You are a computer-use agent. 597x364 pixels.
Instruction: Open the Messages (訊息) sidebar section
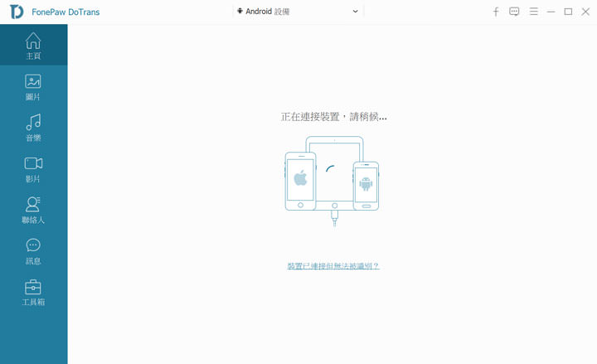coord(33,251)
